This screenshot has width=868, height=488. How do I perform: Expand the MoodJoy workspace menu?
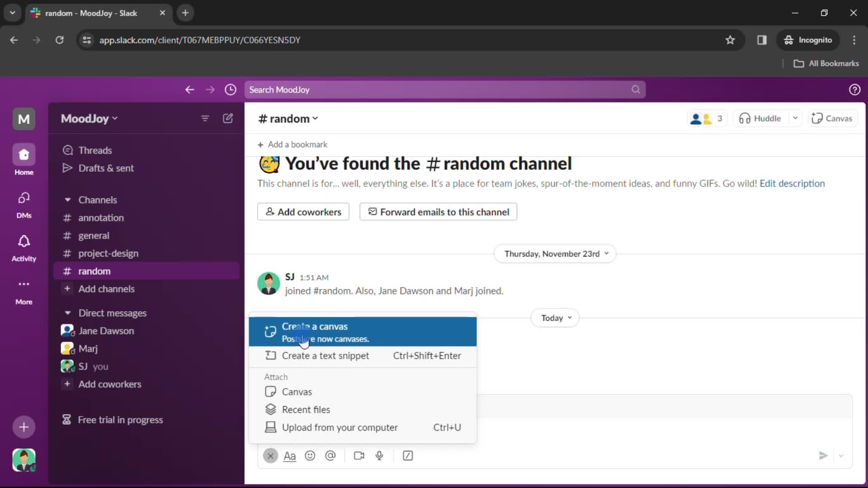tap(89, 118)
